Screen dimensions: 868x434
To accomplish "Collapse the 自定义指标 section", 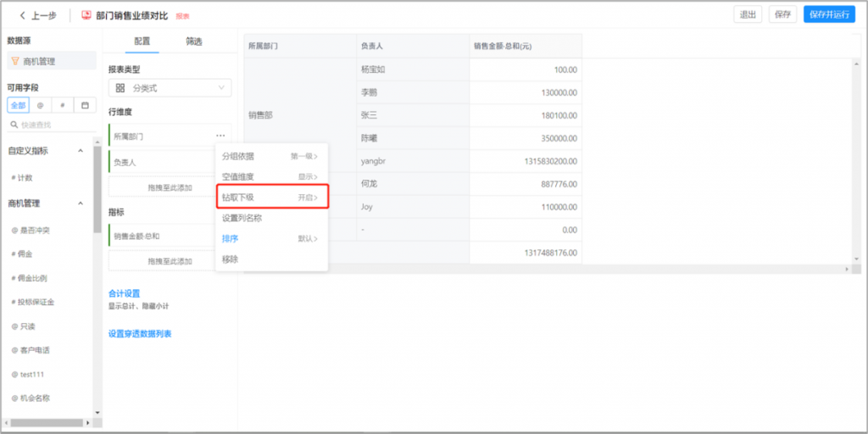I will point(81,151).
